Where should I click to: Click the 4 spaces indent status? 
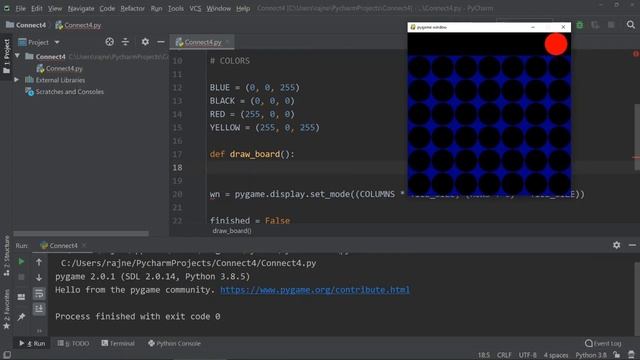556,355
